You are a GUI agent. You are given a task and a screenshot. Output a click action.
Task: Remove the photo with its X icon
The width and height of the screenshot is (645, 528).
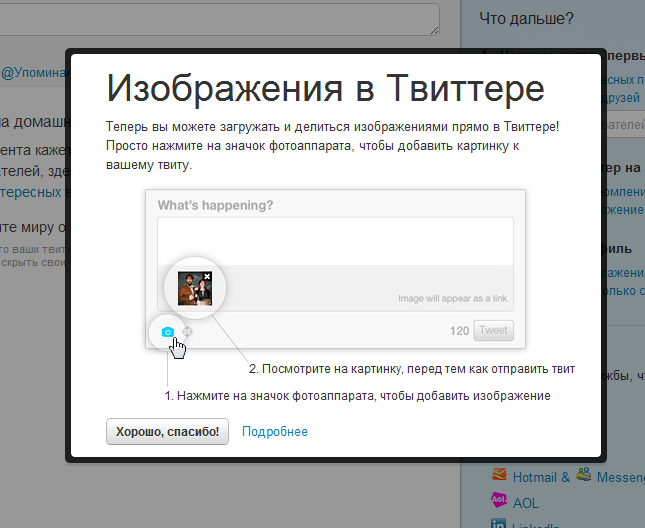(x=207, y=277)
